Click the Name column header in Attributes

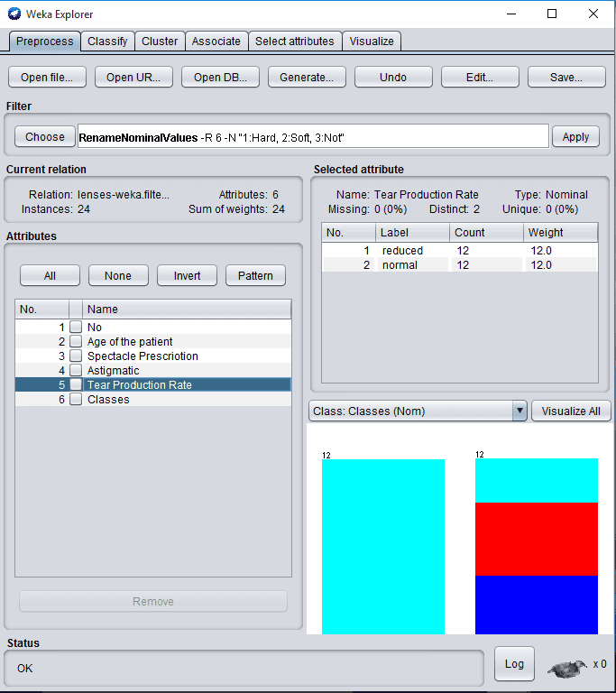tap(187, 309)
